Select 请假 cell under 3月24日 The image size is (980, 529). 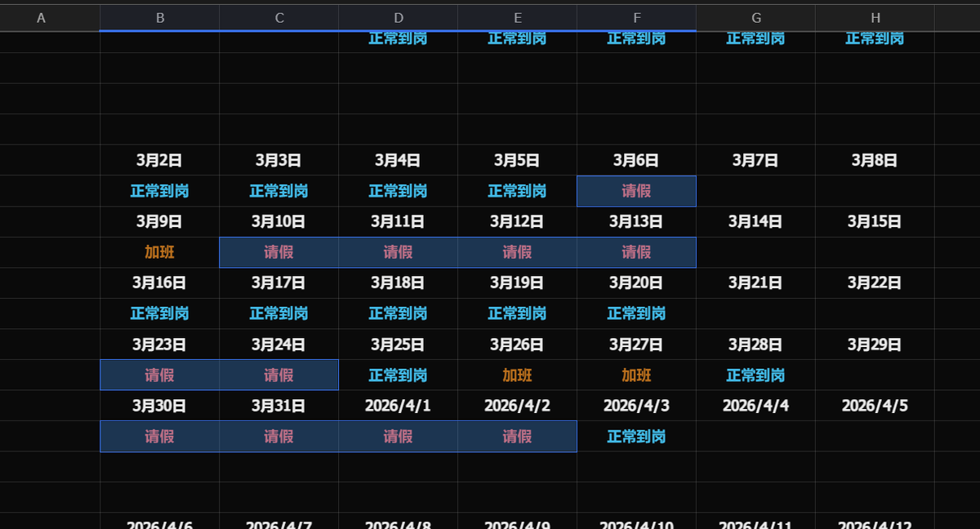(279, 376)
